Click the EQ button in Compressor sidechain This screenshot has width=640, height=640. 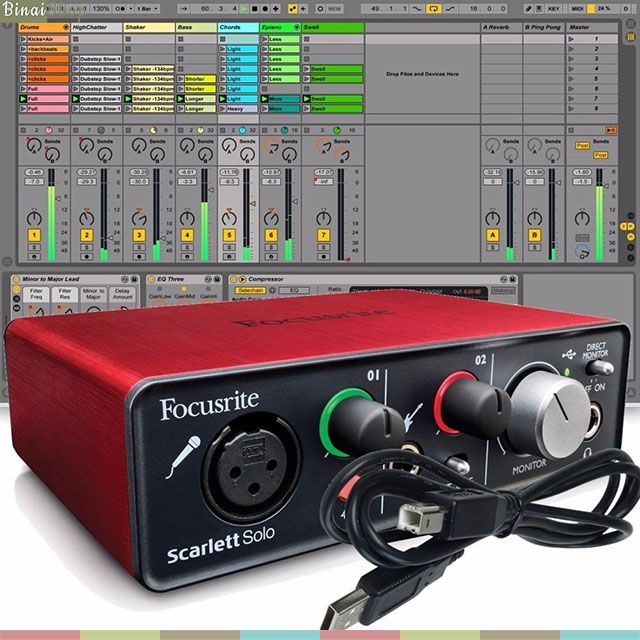tap(294, 290)
